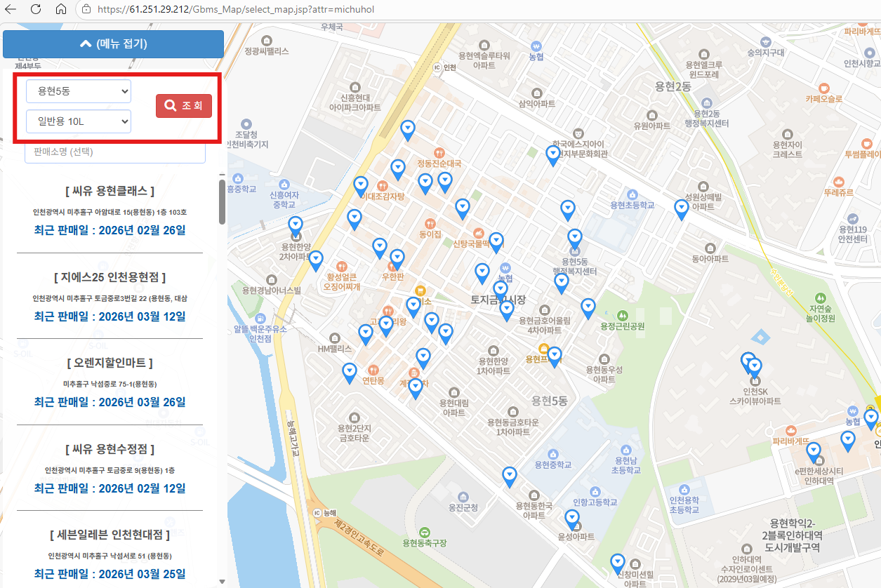Click the 용현초등학교 school icon
This screenshot has width=881, height=588.
point(632,194)
